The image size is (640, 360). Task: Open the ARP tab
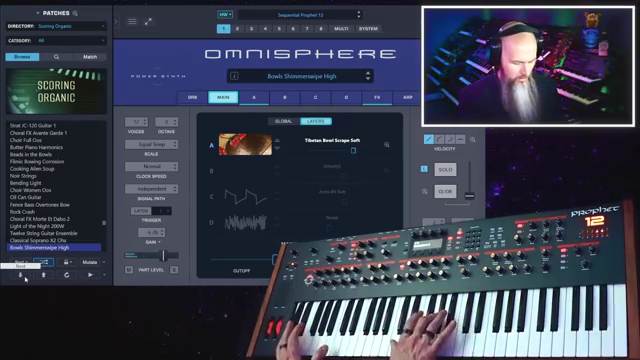(407, 98)
